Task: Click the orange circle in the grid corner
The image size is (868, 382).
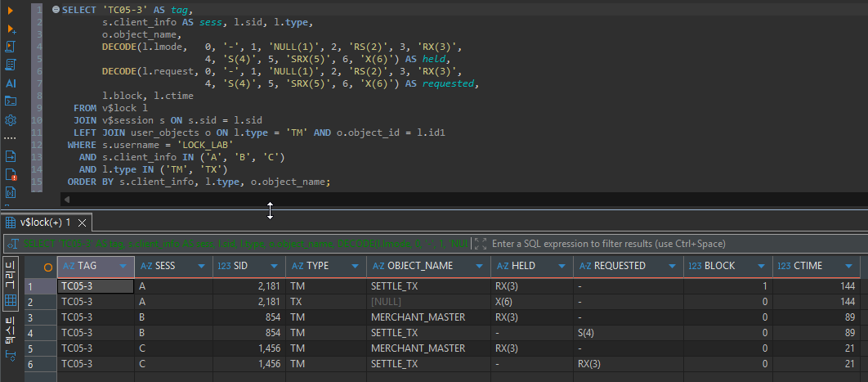Action: 48,267
